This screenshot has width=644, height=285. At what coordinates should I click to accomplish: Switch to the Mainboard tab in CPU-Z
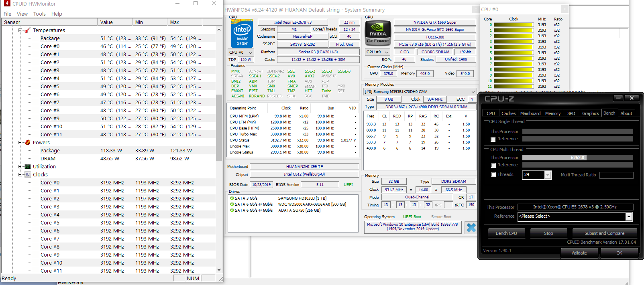[x=530, y=113]
